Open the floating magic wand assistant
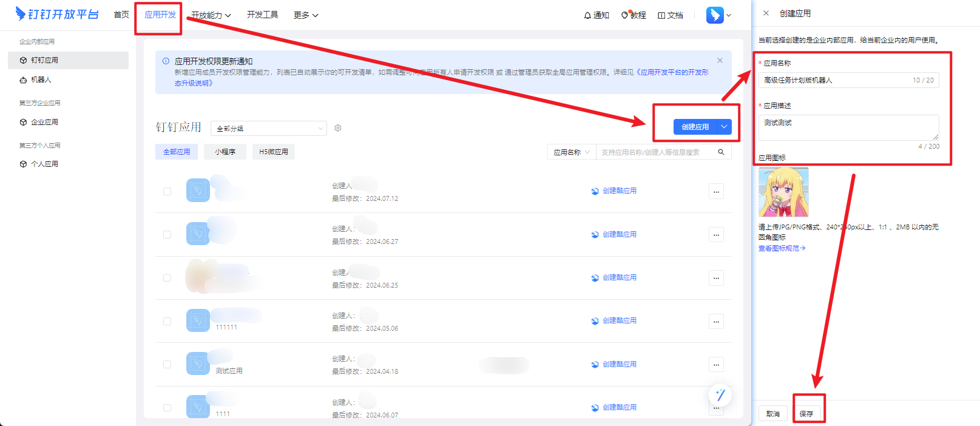 (x=720, y=395)
